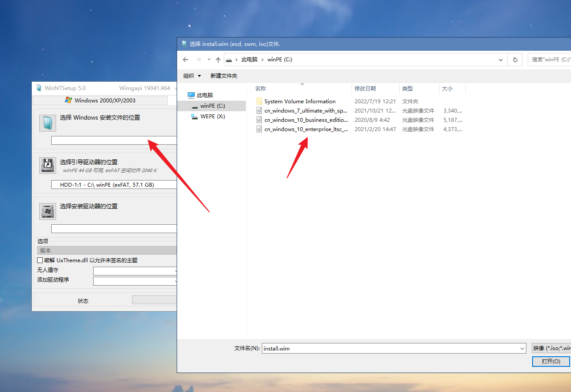Switch to the Windows 2000/XP/2003 tab
The image size is (571, 392).
[100, 100]
